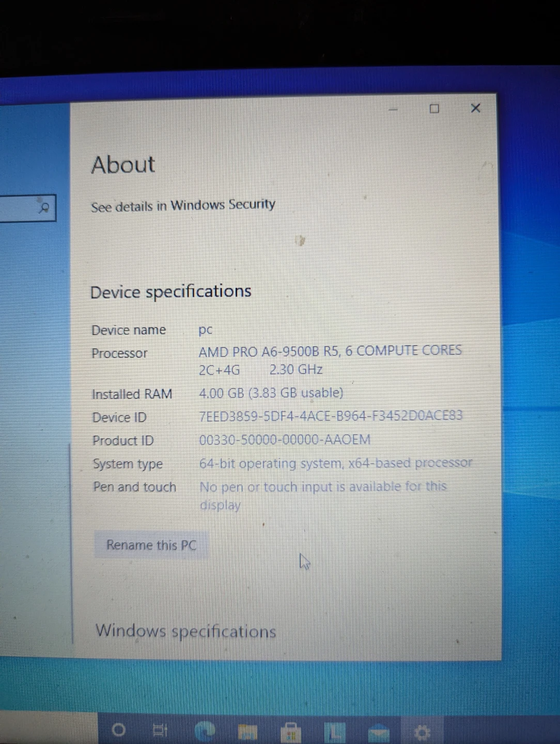Image resolution: width=560 pixels, height=744 pixels.
Task: Click the Settings gear on the taskbar
Action: click(422, 732)
